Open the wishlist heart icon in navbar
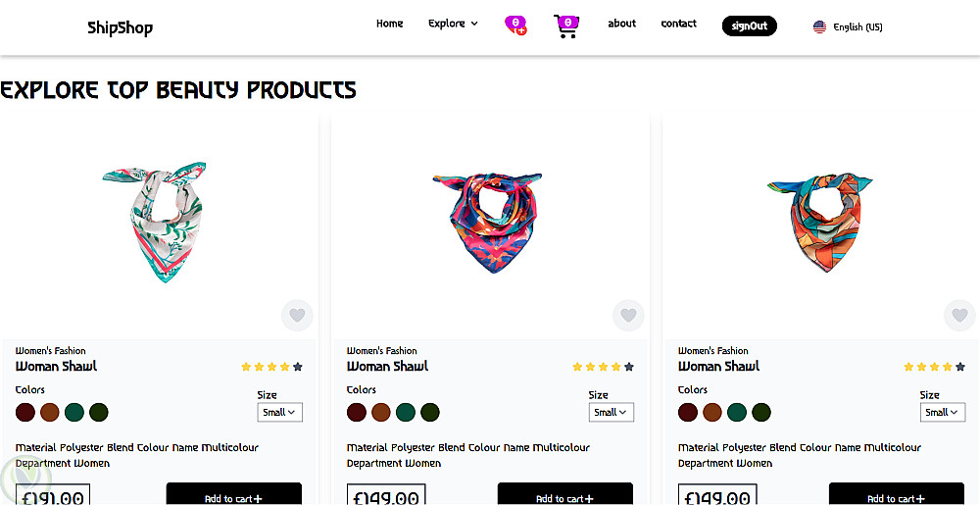 [x=515, y=25]
